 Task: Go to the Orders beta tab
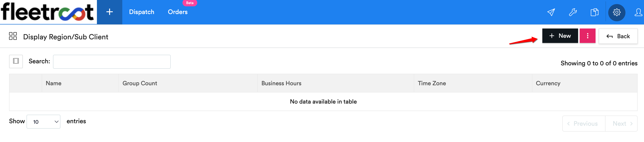[x=178, y=12]
